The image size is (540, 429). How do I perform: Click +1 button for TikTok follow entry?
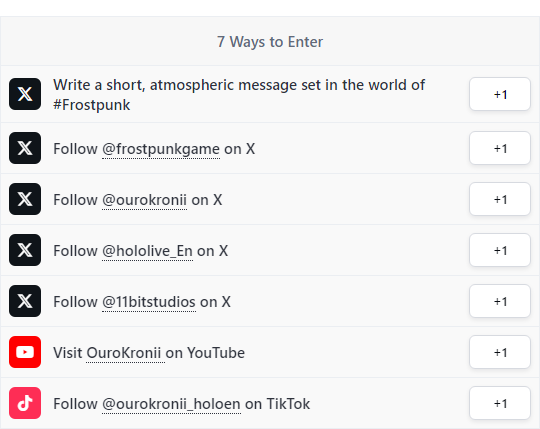[x=500, y=403]
